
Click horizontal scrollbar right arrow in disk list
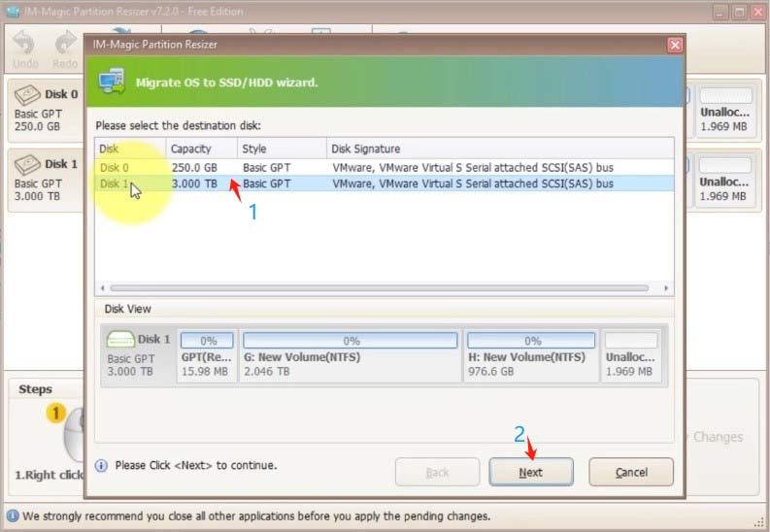tap(666, 288)
